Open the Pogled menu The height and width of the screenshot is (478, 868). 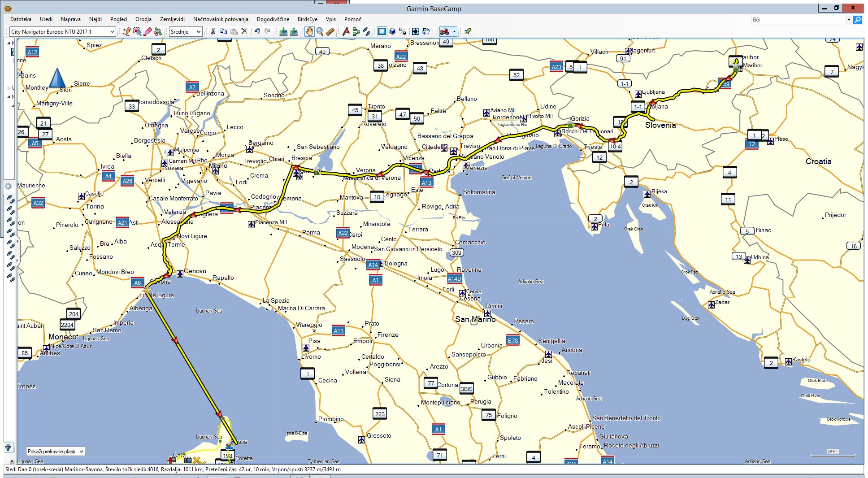pyautogui.click(x=118, y=19)
